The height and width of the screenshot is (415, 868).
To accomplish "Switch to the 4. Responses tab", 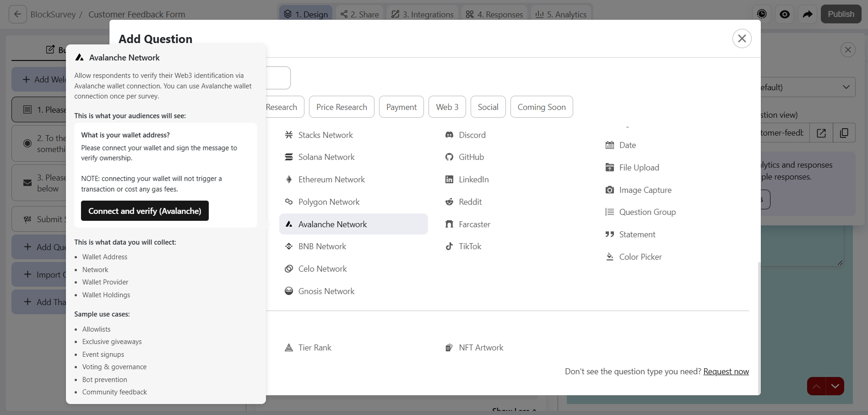I will pos(494,14).
